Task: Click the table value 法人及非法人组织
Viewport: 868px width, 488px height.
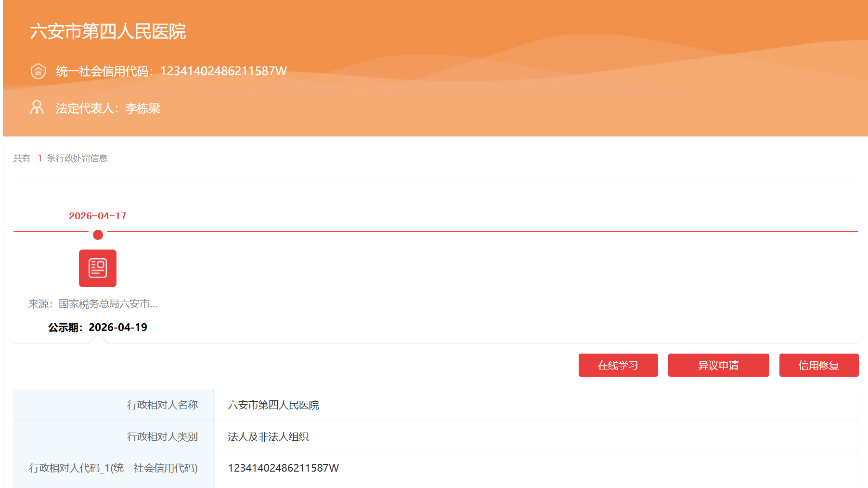Action: click(268, 437)
